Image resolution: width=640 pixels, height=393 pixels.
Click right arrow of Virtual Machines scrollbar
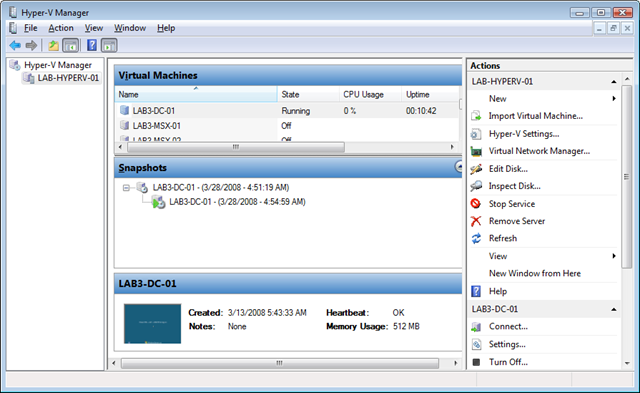(452, 147)
